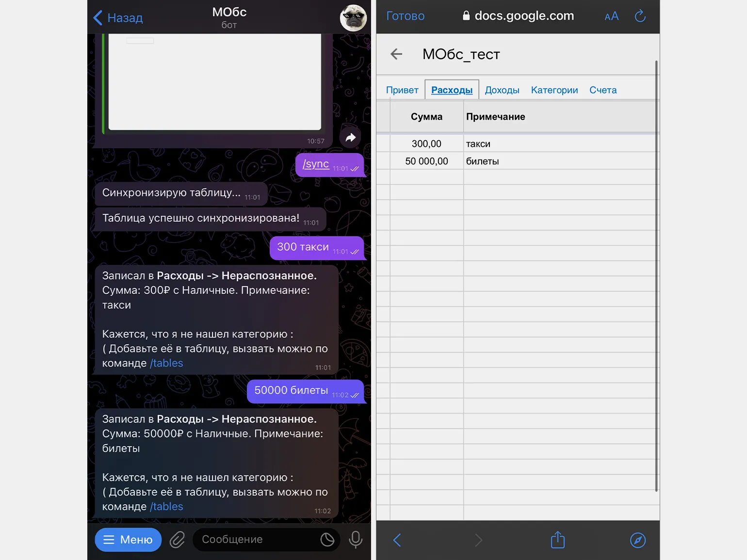Tap the paperclip attachment icon
Viewport: 747px width, 560px height.
click(177, 540)
